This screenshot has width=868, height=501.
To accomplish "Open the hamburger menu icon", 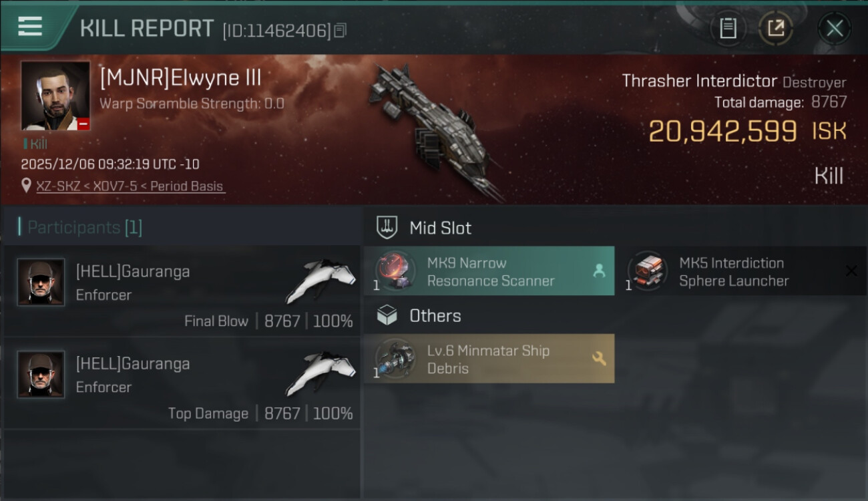I will pos(30,26).
